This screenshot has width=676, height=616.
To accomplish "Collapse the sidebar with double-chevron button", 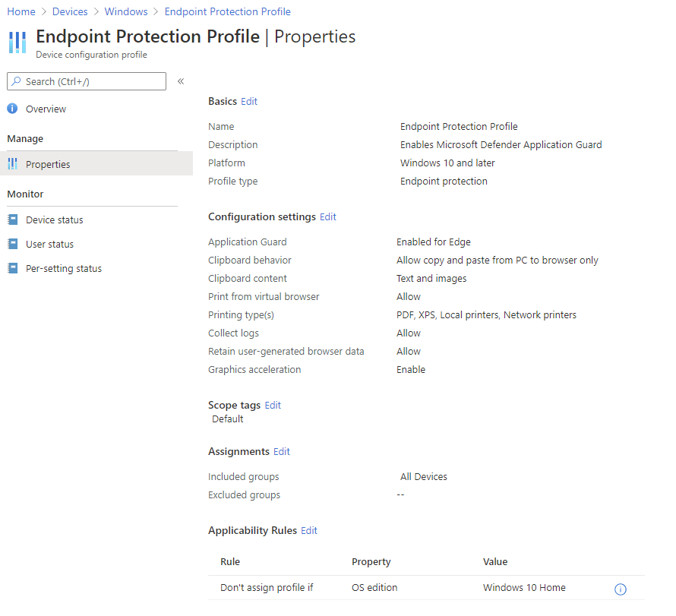I will pyautogui.click(x=181, y=81).
